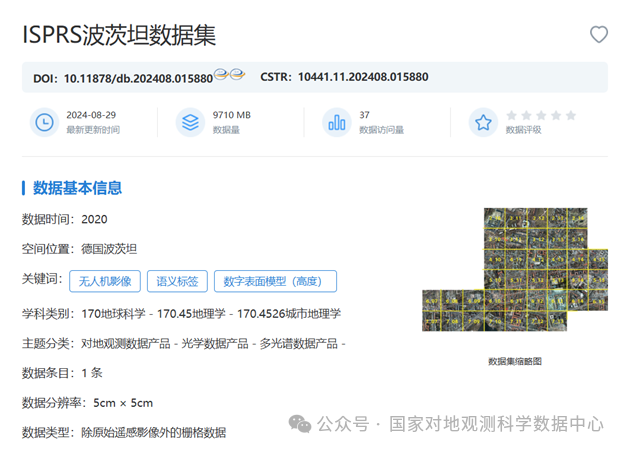Click the data type value 除原始遥感影像外的栅格数据
The height and width of the screenshot is (449, 624).
click(x=154, y=433)
